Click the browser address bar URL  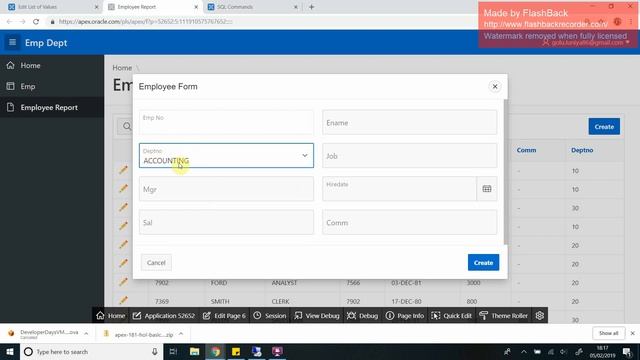tap(146, 22)
